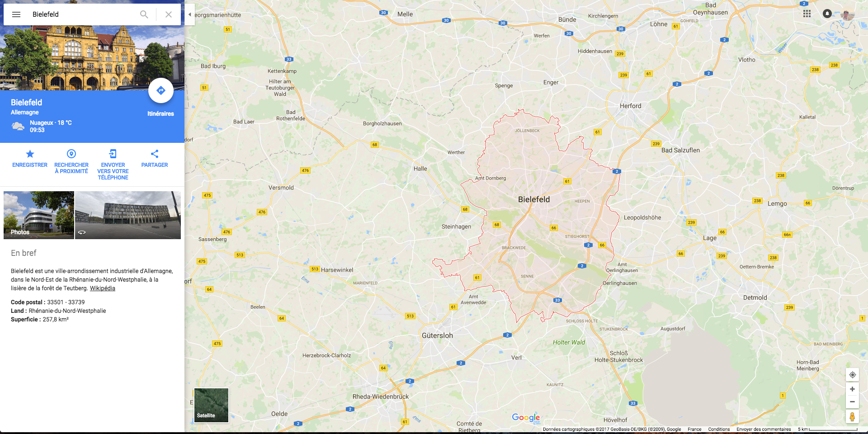Click the Lemgo label on map
Screen dimensions: 868x434
777,204
